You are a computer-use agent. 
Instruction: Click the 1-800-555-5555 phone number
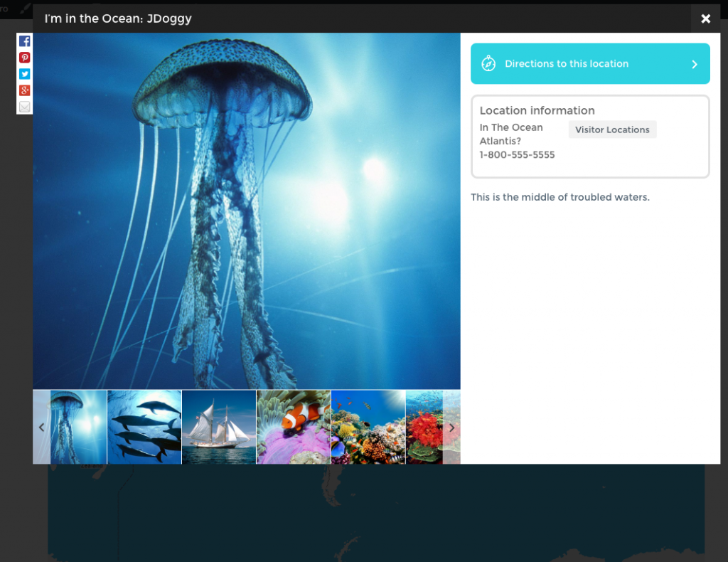click(x=517, y=154)
